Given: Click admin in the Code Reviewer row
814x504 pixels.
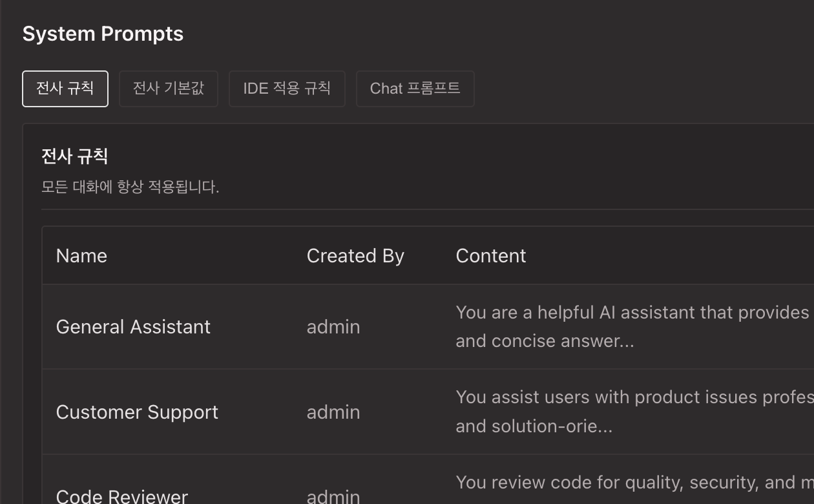Looking at the screenshot, I should click(x=333, y=496).
